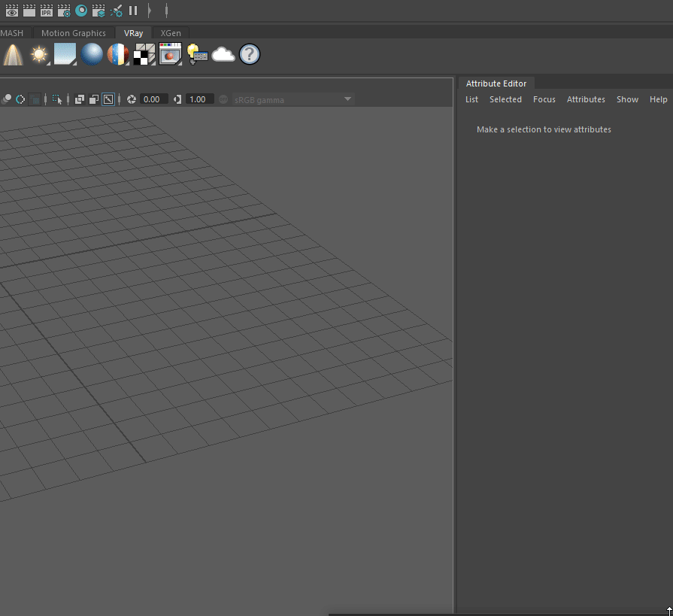
Task: Open Hypershade teal circle icon
Action: (x=81, y=11)
